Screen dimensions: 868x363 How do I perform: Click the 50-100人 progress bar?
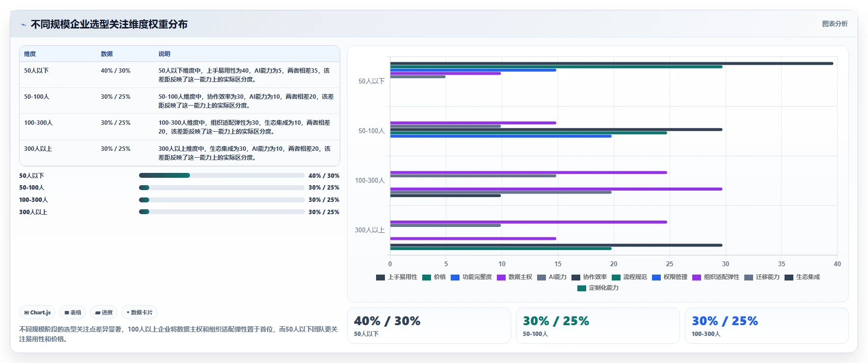[x=222, y=188]
